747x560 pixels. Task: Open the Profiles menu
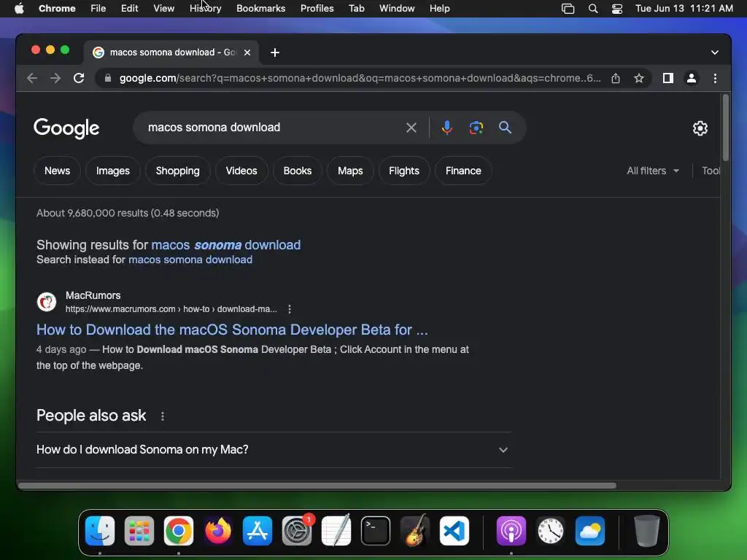point(317,9)
